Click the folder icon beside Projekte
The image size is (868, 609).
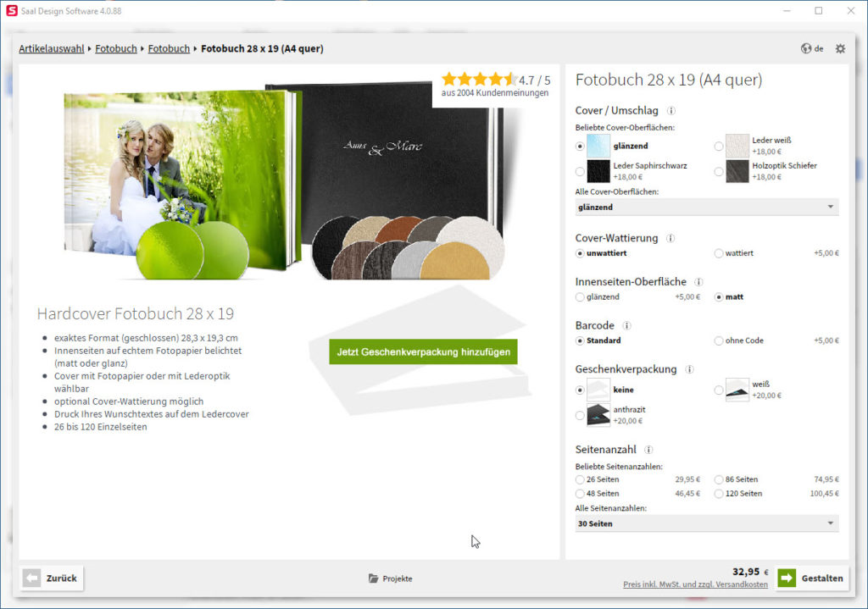tap(374, 578)
